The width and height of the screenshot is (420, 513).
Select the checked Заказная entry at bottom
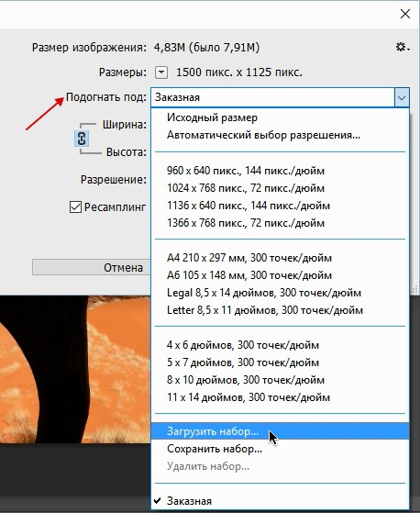pyautogui.click(x=280, y=501)
